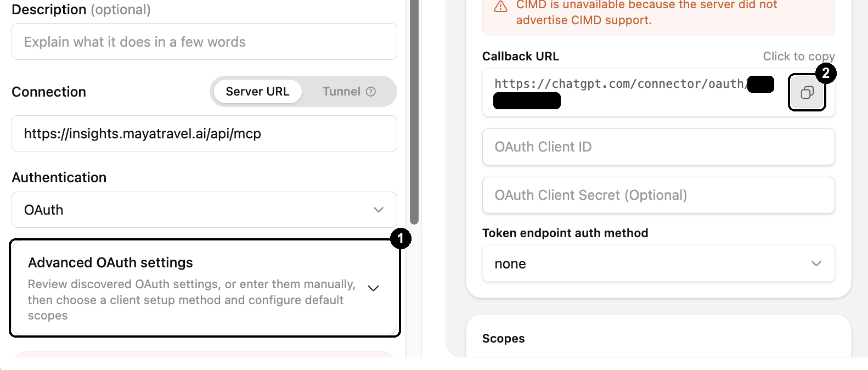The width and height of the screenshot is (868, 370).
Task: Click the "Click to copy" label
Action: click(799, 56)
